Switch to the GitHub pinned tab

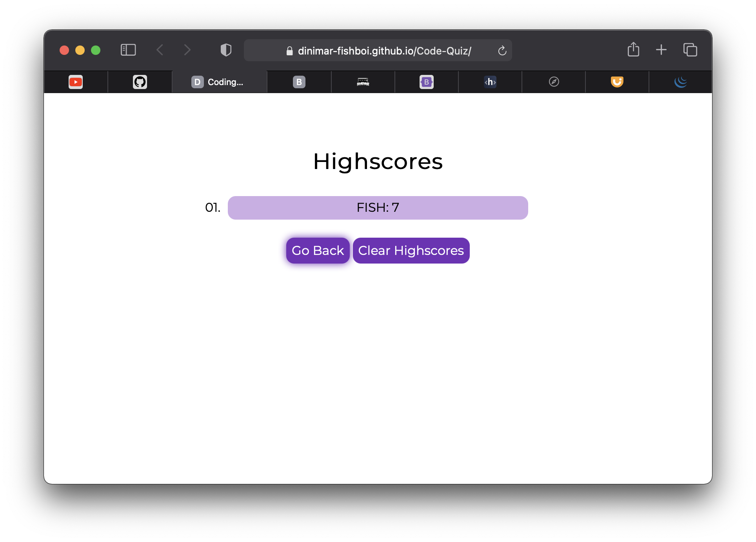click(140, 82)
